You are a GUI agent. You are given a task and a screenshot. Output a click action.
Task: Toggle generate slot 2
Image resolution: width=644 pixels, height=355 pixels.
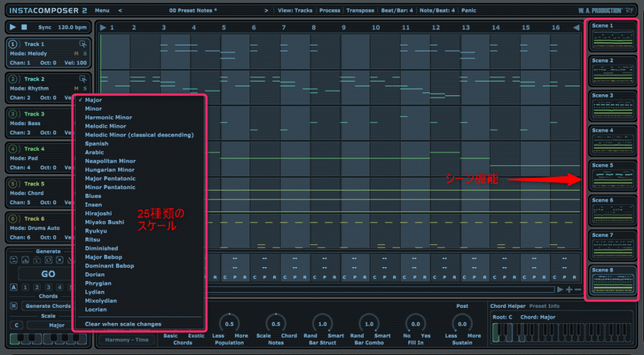tap(36, 287)
